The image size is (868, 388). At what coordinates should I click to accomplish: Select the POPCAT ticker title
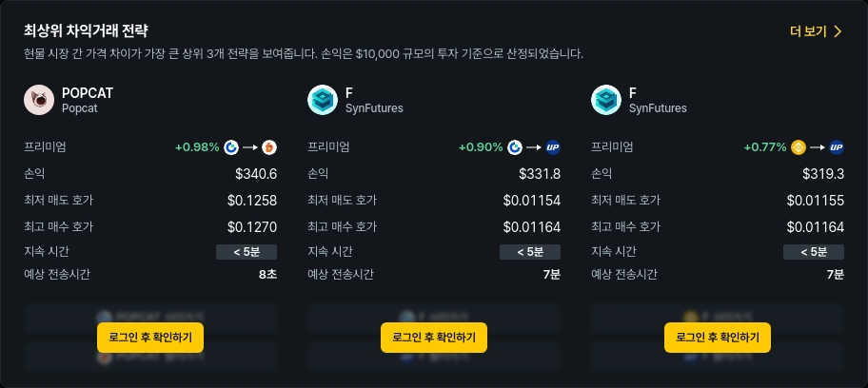tap(88, 93)
